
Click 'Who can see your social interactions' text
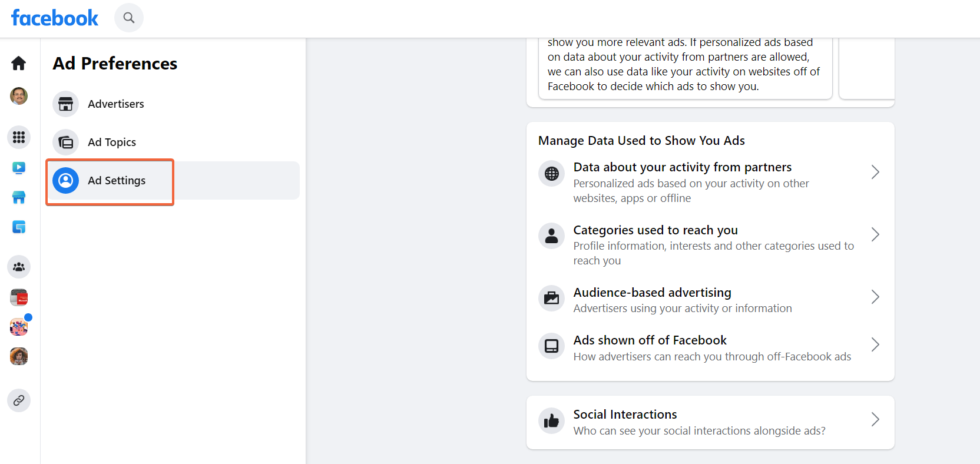click(x=699, y=431)
